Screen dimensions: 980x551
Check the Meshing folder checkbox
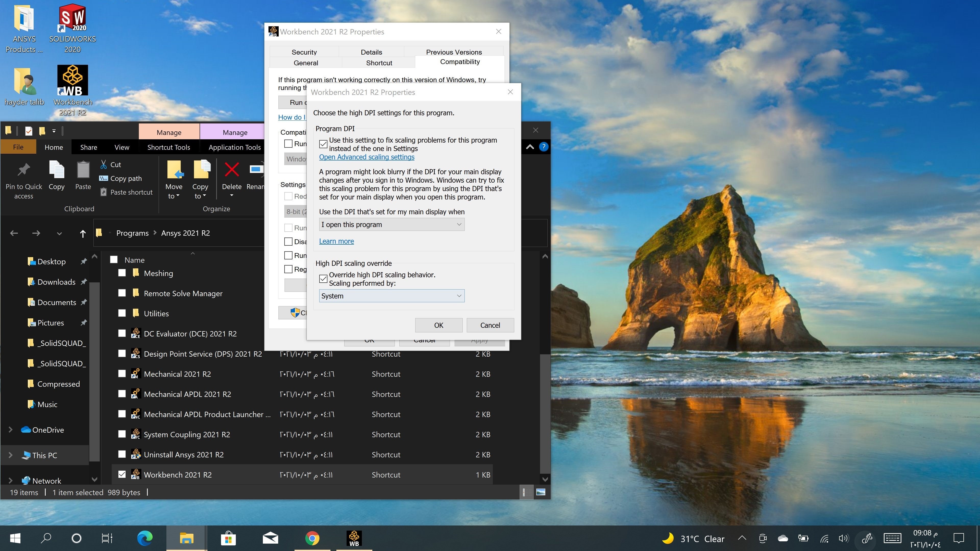(x=122, y=273)
